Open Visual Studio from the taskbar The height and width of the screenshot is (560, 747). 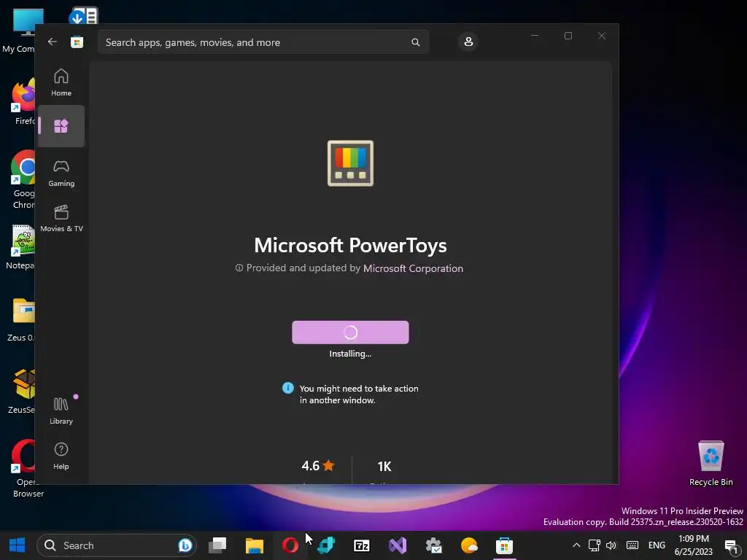coord(398,545)
